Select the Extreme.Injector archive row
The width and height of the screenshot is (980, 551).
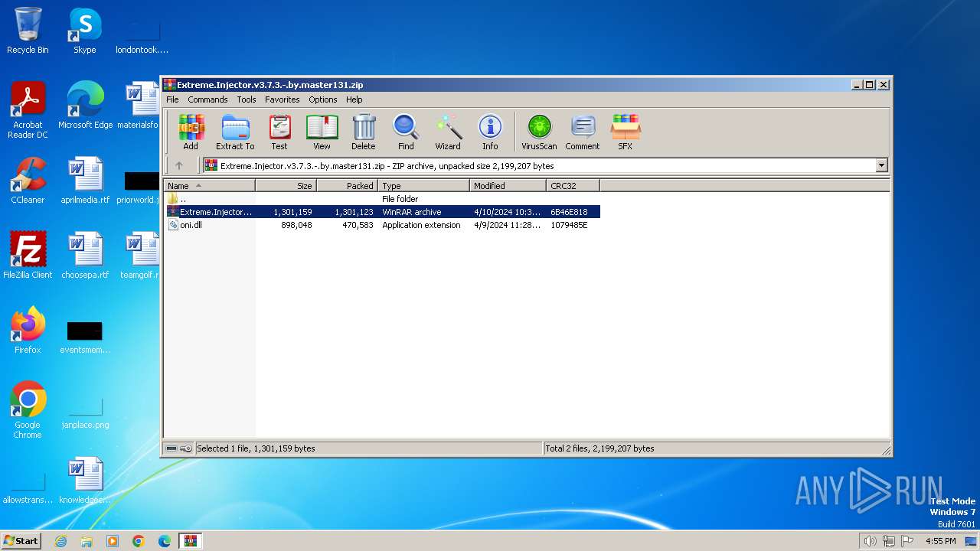click(x=382, y=212)
